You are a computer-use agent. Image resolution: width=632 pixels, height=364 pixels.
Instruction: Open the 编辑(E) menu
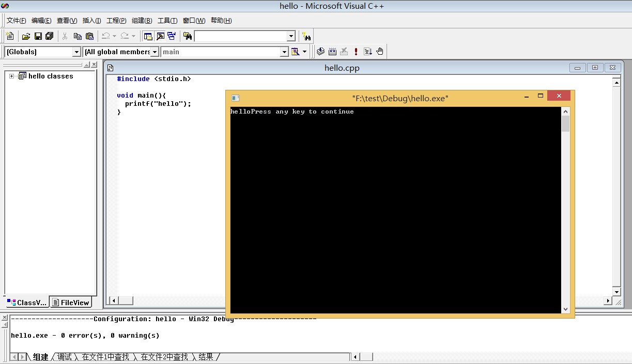pyautogui.click(x=41, y=21)
